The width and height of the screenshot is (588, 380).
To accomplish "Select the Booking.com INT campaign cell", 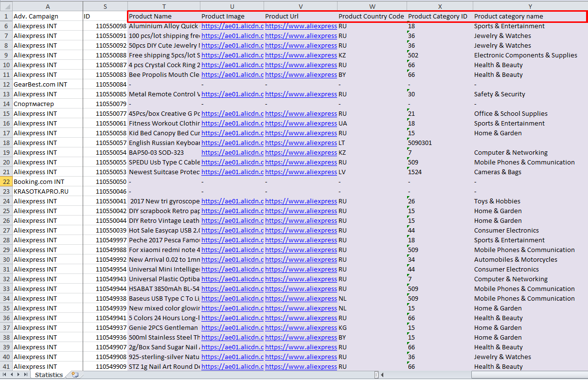I will 47,182.
